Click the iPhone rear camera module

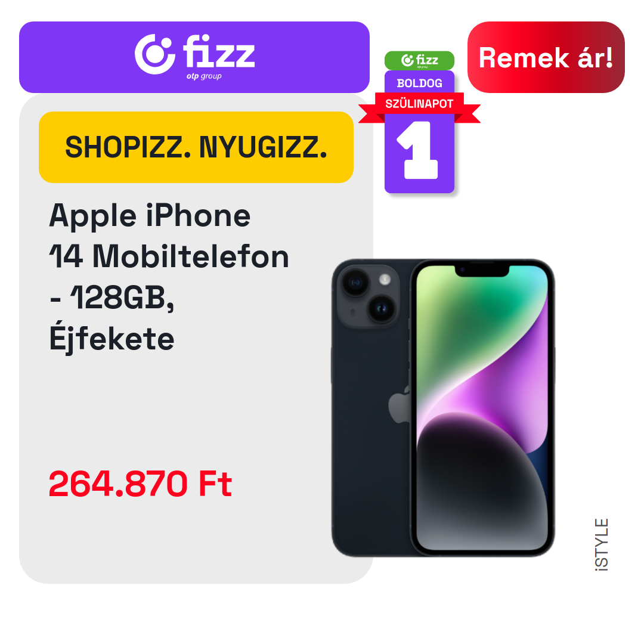pyautogui.click(x=368, y=296)
